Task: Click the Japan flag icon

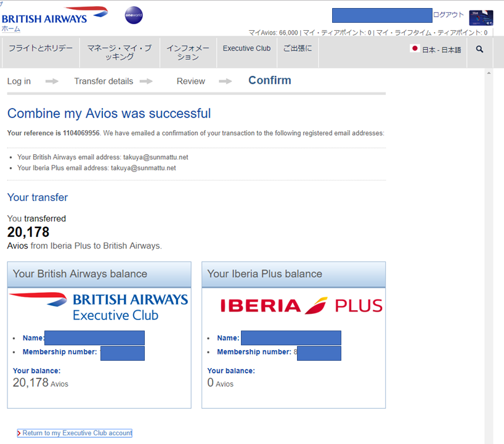Action: 415,49
